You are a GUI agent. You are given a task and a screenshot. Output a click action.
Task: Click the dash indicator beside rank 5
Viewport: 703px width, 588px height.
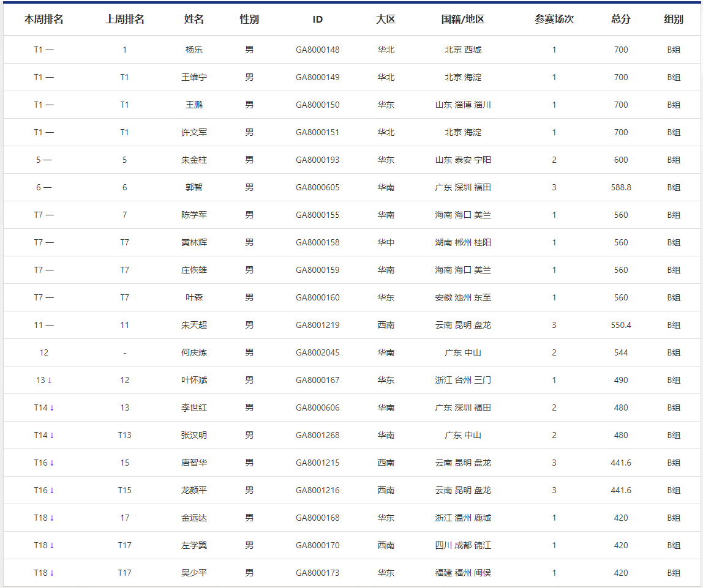click(x=48, y=160)
